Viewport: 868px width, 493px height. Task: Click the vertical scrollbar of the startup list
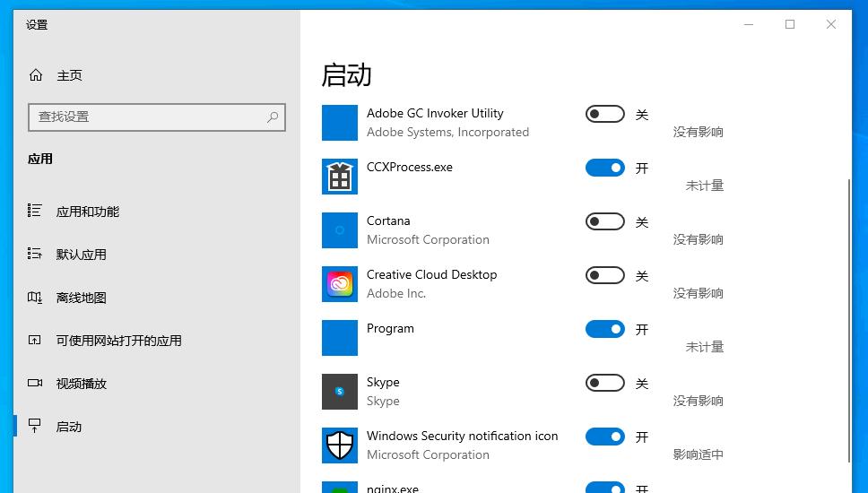[848, 321]
